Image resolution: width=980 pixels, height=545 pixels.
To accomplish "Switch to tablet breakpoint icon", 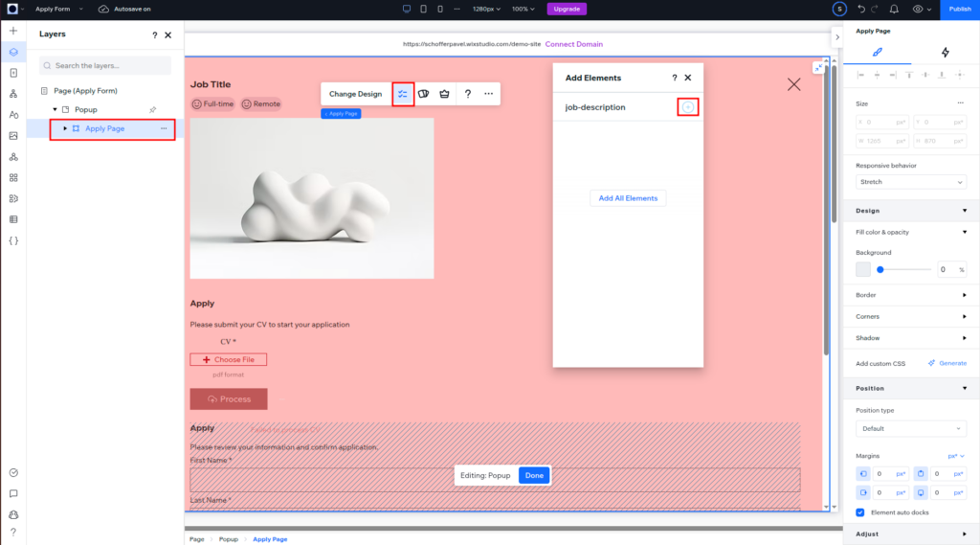I will coord(423,9).
